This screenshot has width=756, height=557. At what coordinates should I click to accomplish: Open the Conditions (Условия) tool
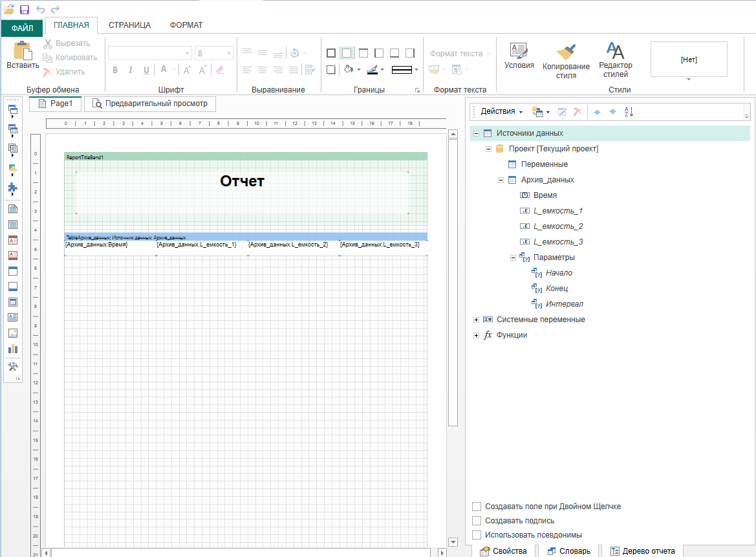[519, 51]
